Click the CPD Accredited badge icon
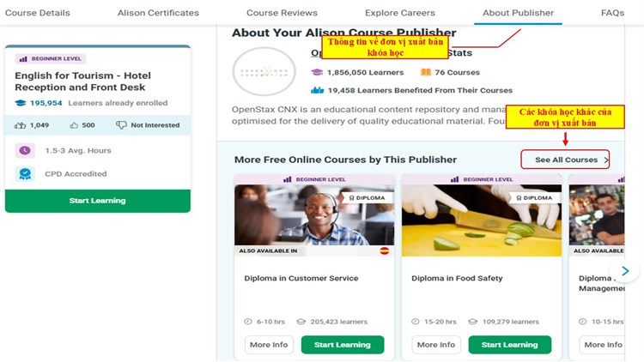This screenshot has height=362, width=644. coord(25,174)
